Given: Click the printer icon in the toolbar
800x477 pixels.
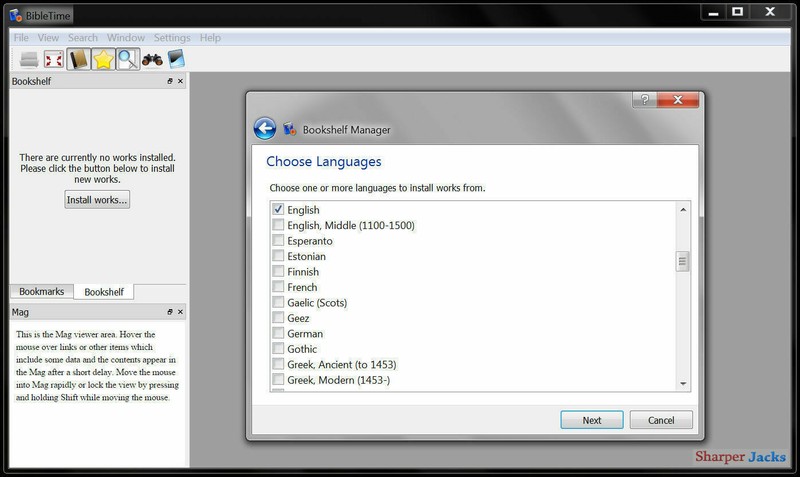Looking at the screenshot, I should click(29, 60).
